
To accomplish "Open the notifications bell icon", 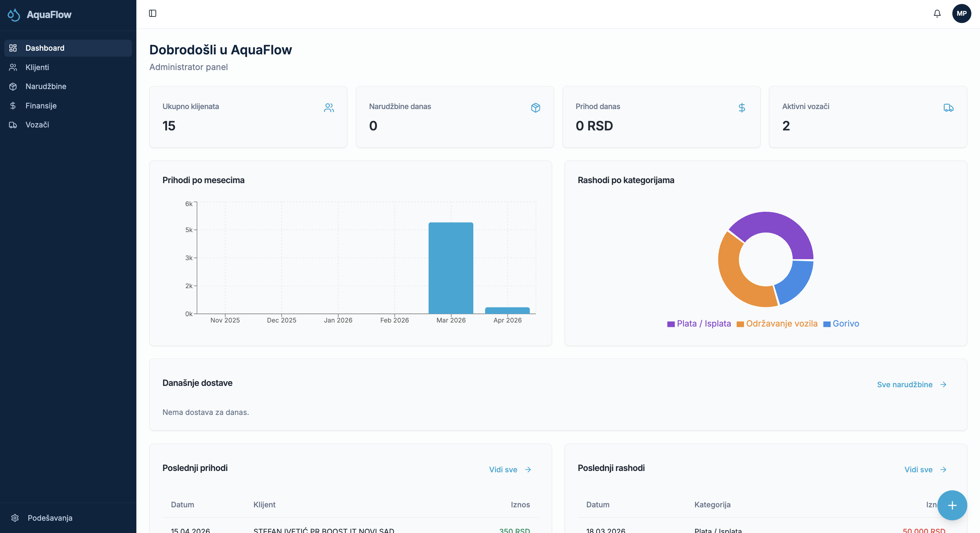I will 937,13.
